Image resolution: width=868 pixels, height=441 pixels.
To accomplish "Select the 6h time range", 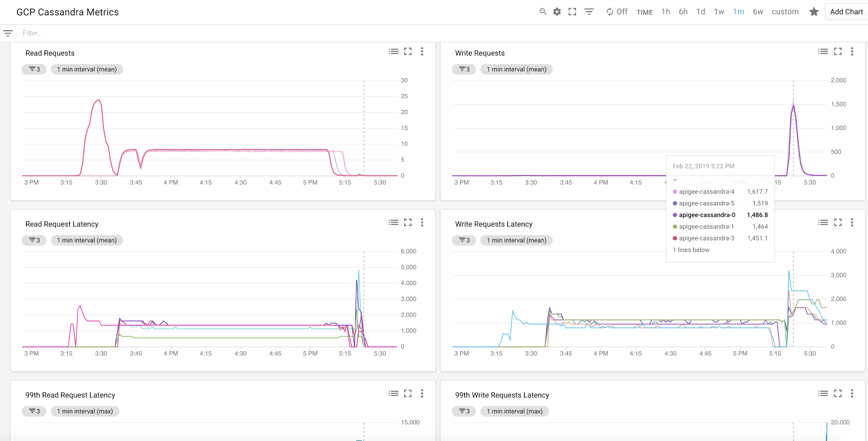I will click(683, 12).
